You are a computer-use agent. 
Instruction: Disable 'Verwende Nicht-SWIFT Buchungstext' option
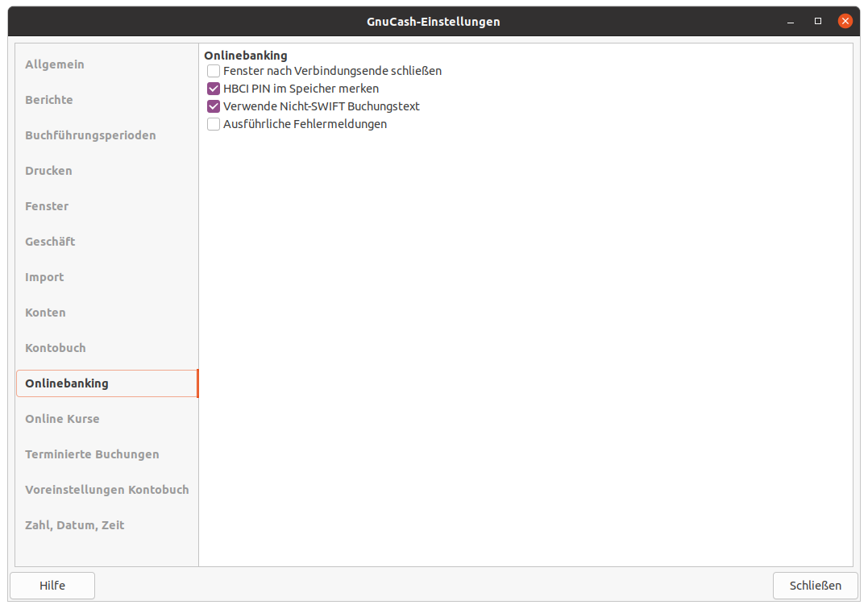pyautogui.click(x=214, y=106)
